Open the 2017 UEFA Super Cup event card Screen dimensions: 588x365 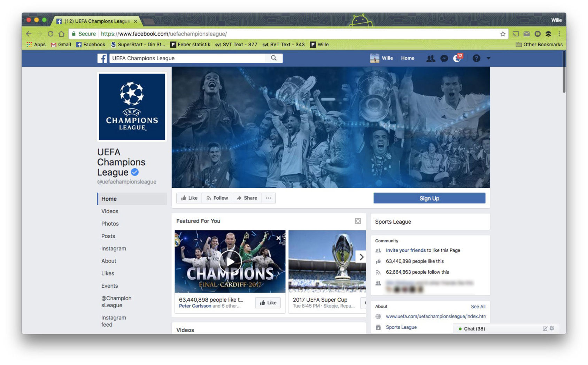327,272
